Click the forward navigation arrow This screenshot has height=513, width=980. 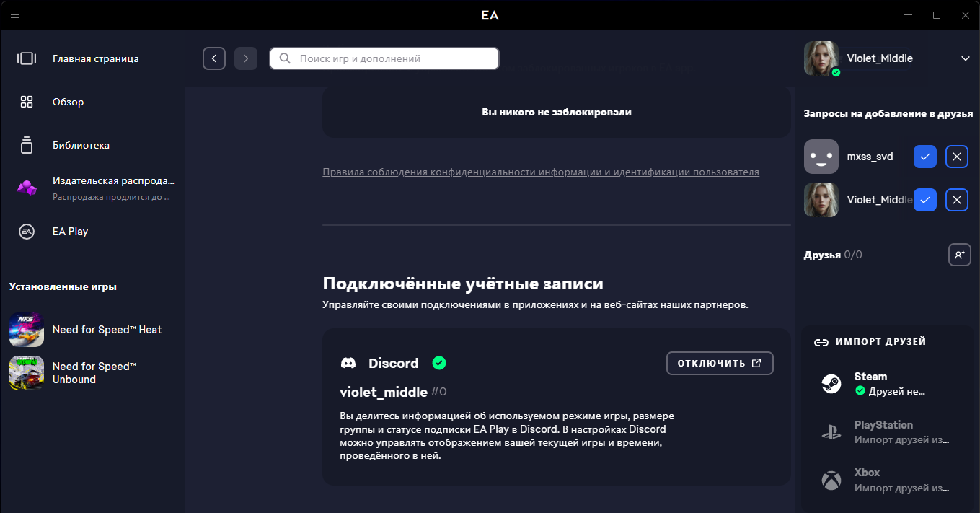246,58
